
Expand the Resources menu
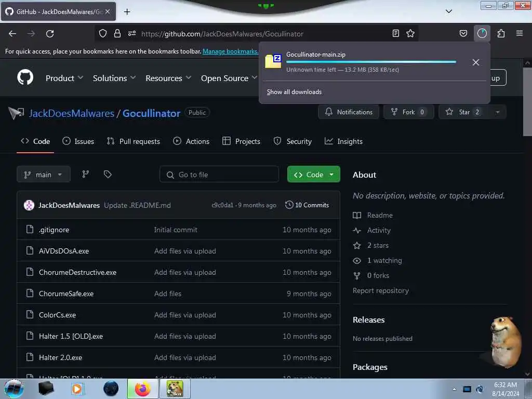coord(168,78)
